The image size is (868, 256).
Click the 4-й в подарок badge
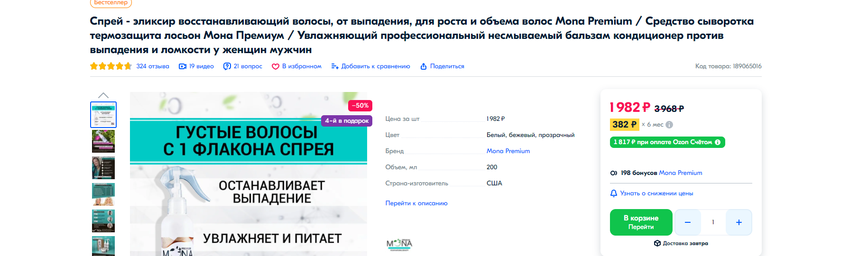click(347, 121)
